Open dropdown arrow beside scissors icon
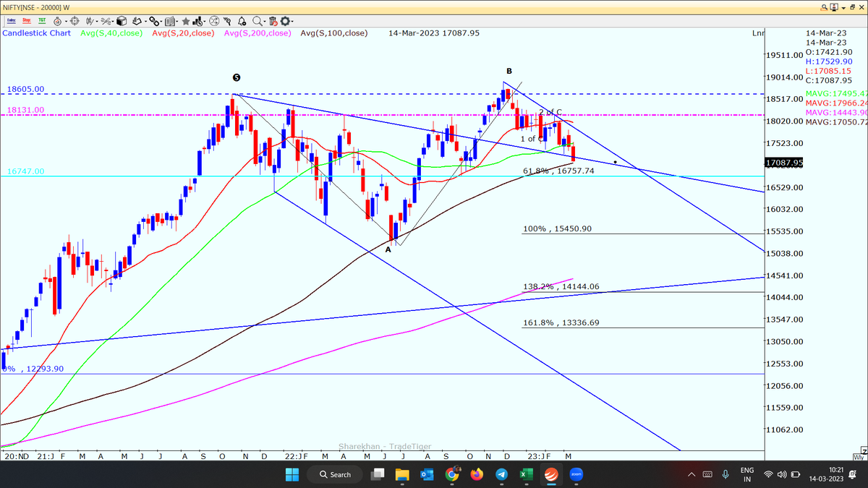This screenshot has width=868, height=488. click(114, 22)
